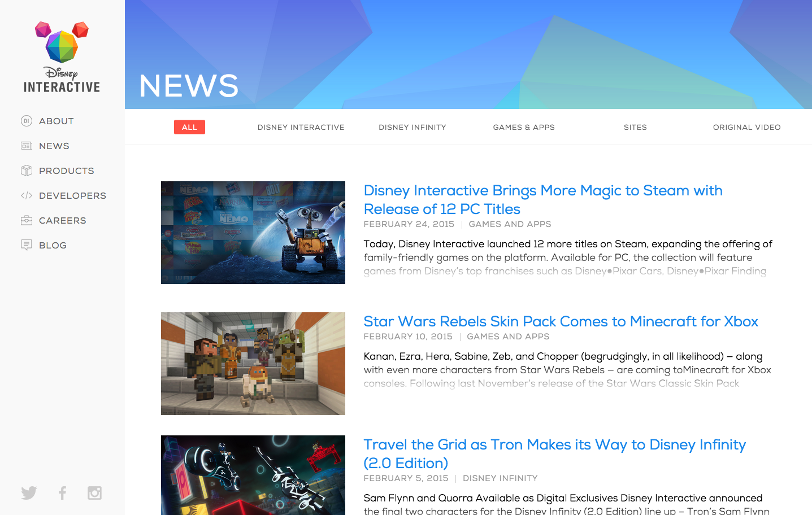Click the briefcase icon next to CAREERS
812x515 pixels.
tap(27, 220)
